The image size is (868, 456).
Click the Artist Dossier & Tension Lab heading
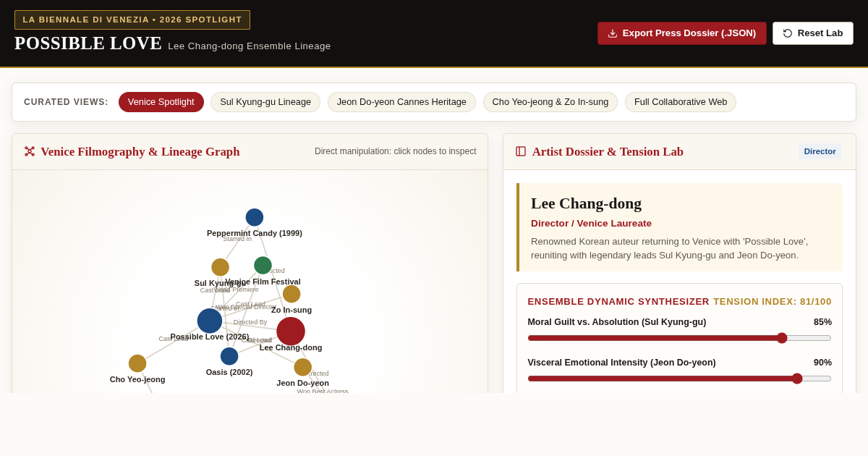(608, 151)
